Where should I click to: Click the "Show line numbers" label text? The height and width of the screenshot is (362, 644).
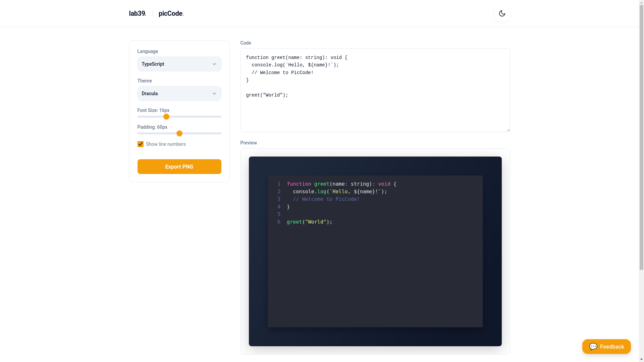pos(166,144)
